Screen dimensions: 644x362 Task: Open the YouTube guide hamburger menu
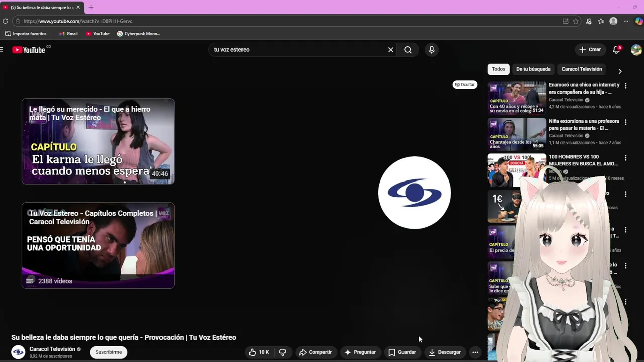2,50
